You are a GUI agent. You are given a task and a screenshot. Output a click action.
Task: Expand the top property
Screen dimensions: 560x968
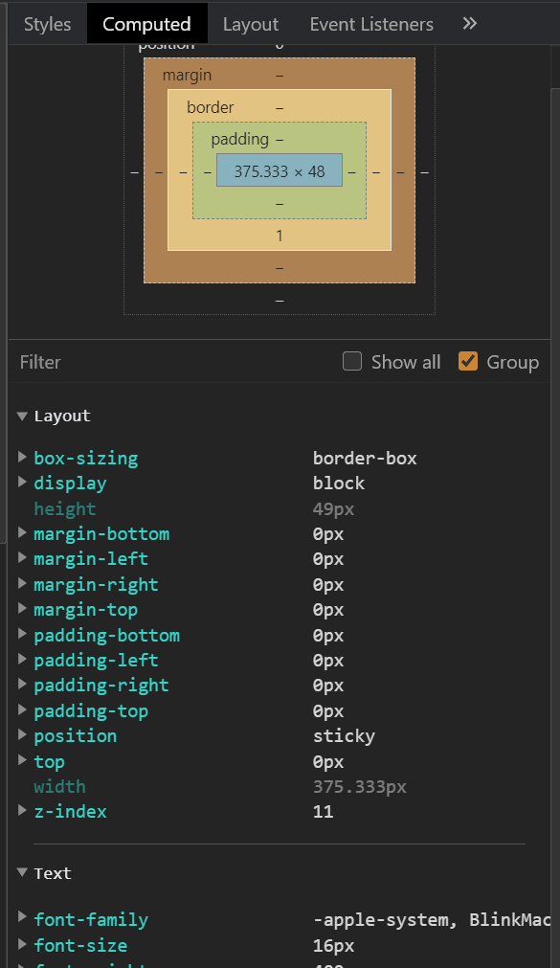coord(22,760)
